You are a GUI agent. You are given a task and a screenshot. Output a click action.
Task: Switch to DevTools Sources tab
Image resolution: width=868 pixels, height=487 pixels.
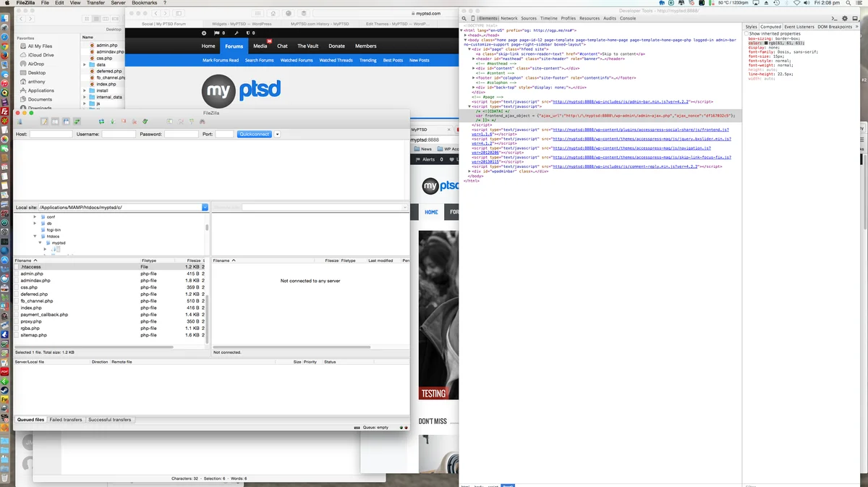[x=529, y=18]
